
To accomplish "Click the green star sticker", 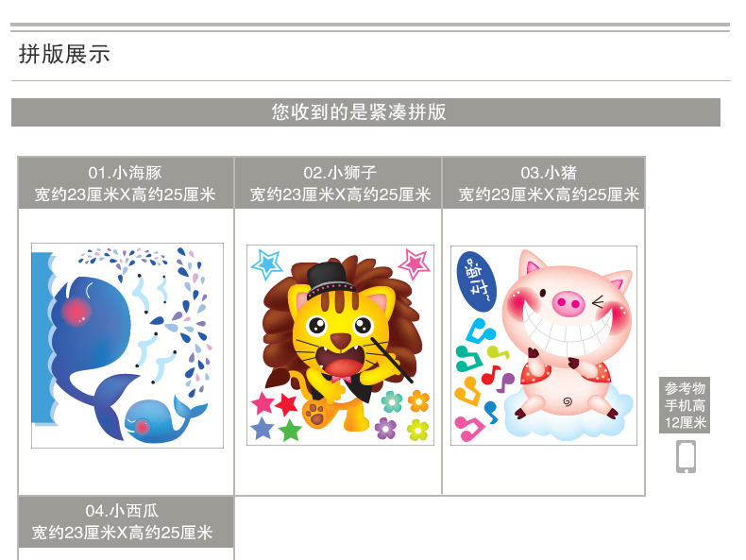I will click(290, 430).
